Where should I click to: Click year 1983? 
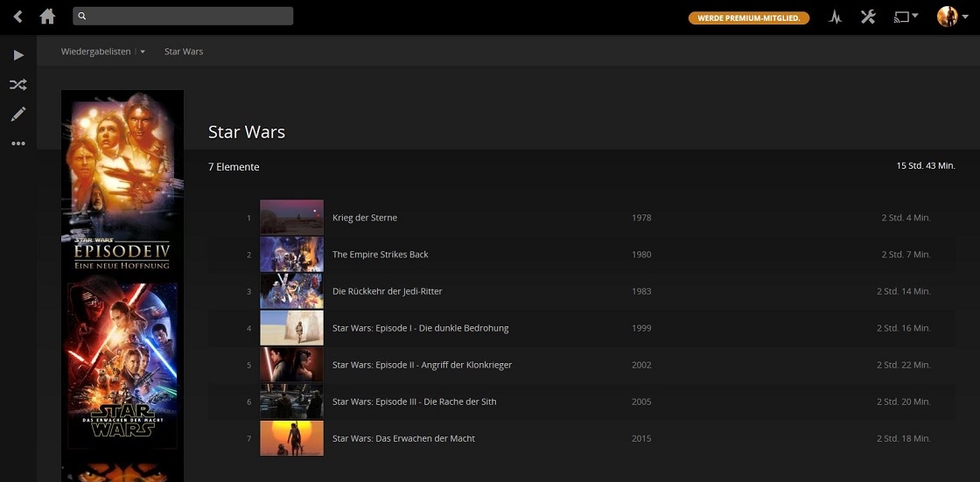pos(641,291)
